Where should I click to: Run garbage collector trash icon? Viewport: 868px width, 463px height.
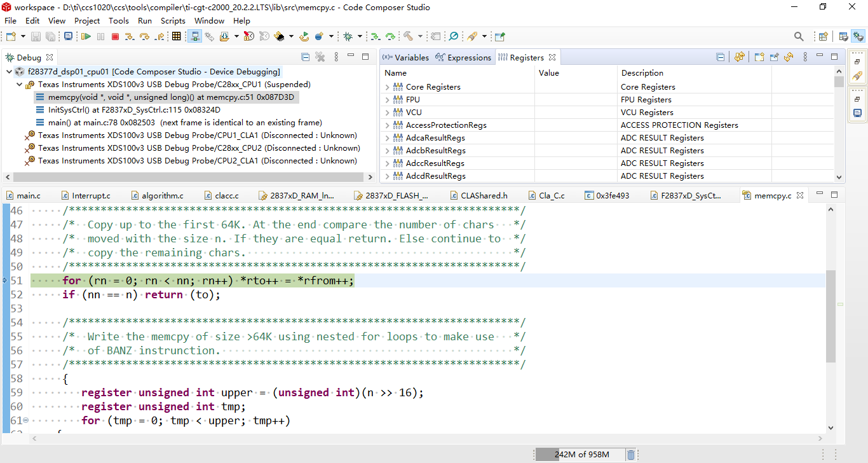click(x=630, y=455)
